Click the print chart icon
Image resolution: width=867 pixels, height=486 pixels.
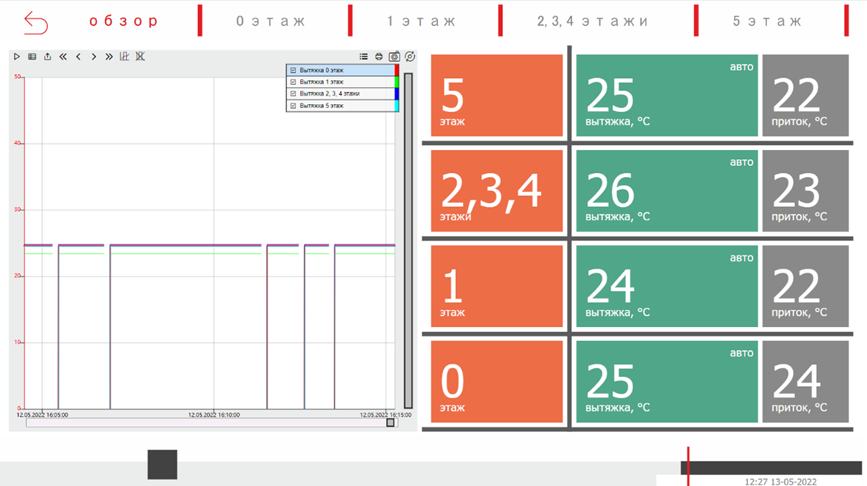pyautogui.click(x=379, y=57)
